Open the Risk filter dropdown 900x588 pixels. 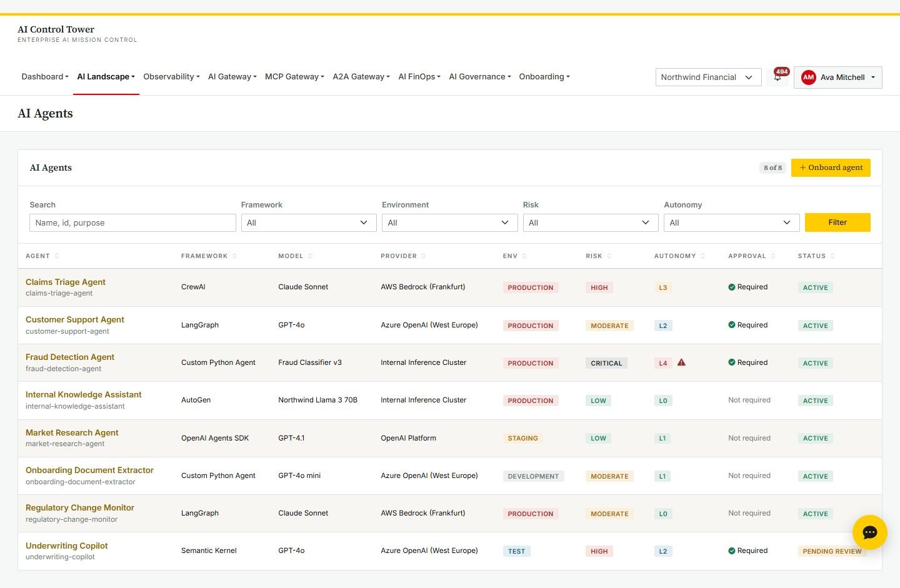point(591,223)
